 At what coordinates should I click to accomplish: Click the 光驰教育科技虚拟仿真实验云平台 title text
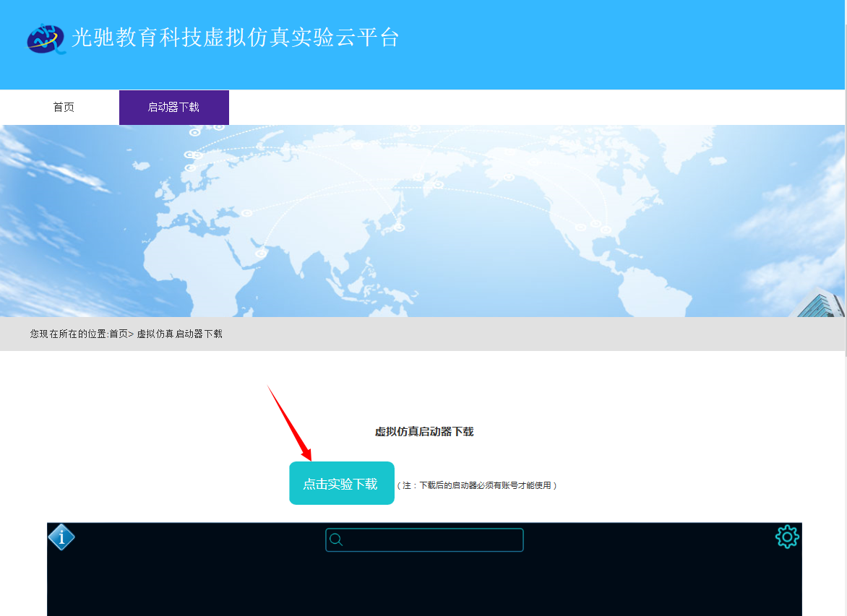[x=235, y=38]
